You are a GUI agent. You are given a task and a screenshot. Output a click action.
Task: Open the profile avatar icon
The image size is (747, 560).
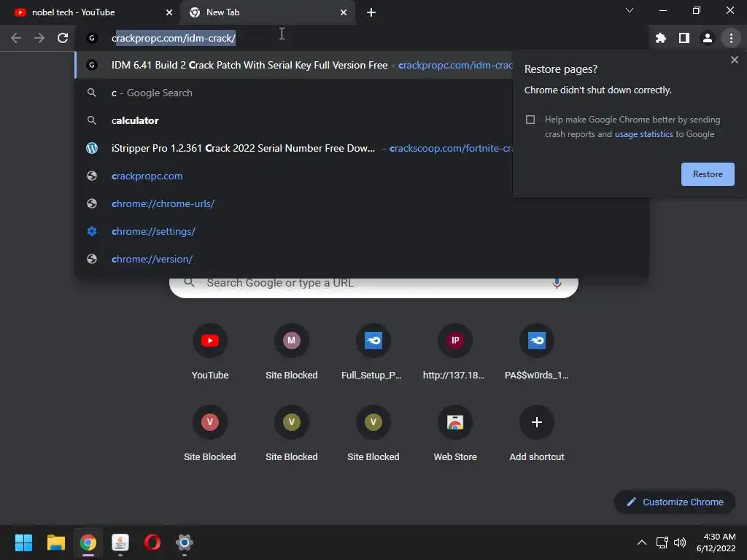(x=708, y=38)
